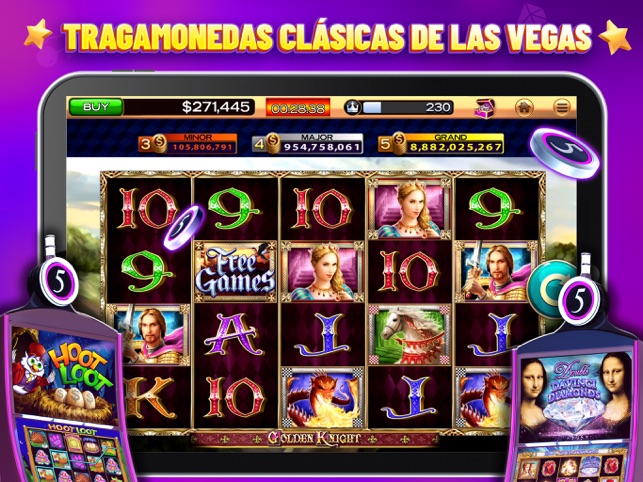
Task: Click the dragon symbol in center reel
Action: tap(323, 397)
